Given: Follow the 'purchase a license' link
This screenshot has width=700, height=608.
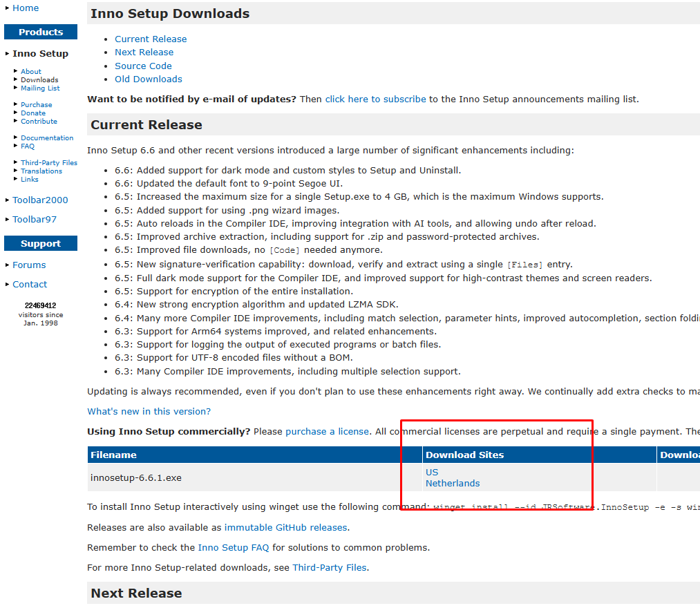Looking at the screenshot, I should coord(327,432).
